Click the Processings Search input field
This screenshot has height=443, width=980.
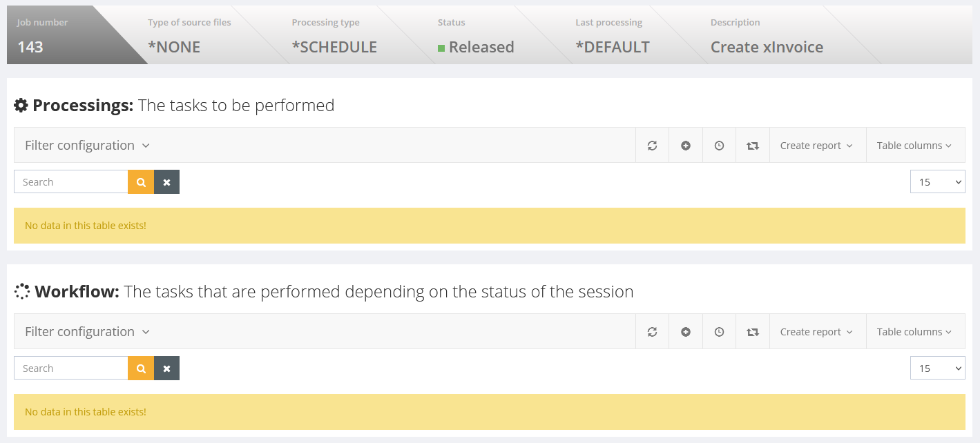click(x=71, y=182)
